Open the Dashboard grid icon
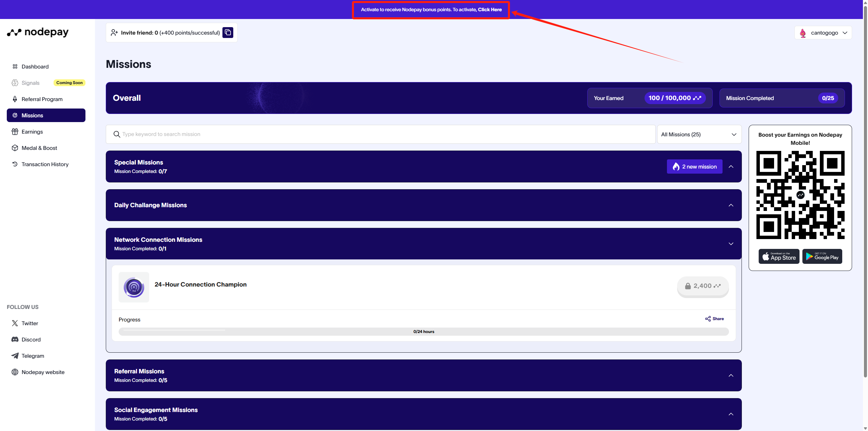 pyautogui.click(x=15, y=66)
